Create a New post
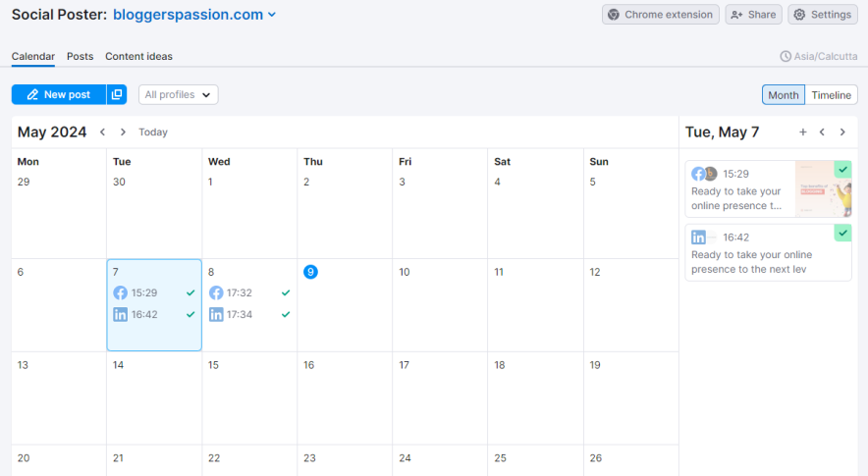868x476 pixels. pos(58,94)
